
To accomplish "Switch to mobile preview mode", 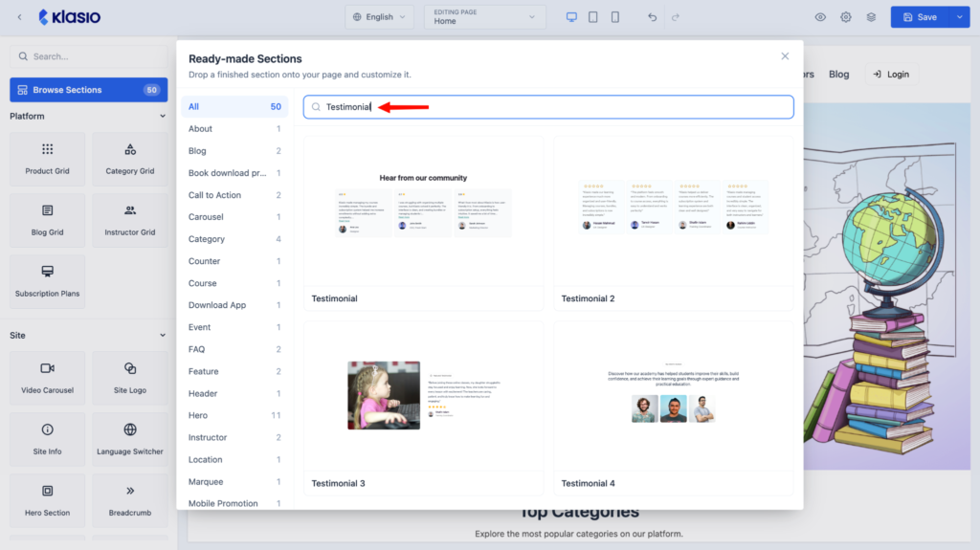I will click(x=615, y=17).
